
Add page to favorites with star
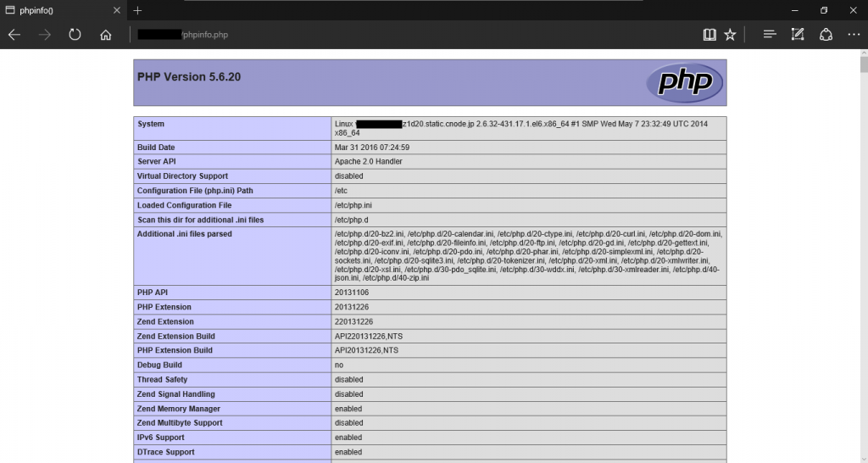(x=730, y=35)
